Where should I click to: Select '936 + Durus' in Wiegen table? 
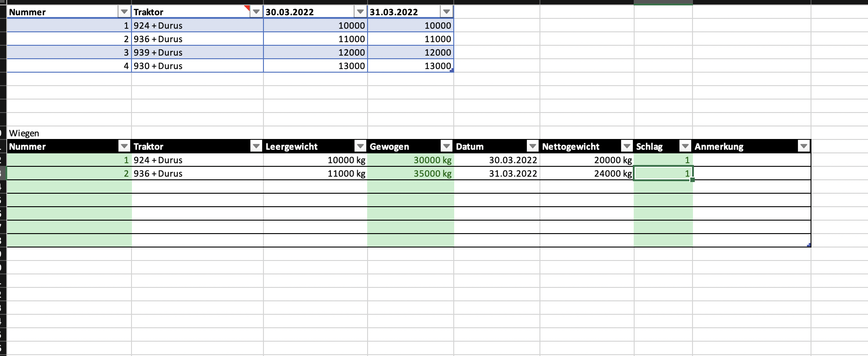[x=197, y=174]
